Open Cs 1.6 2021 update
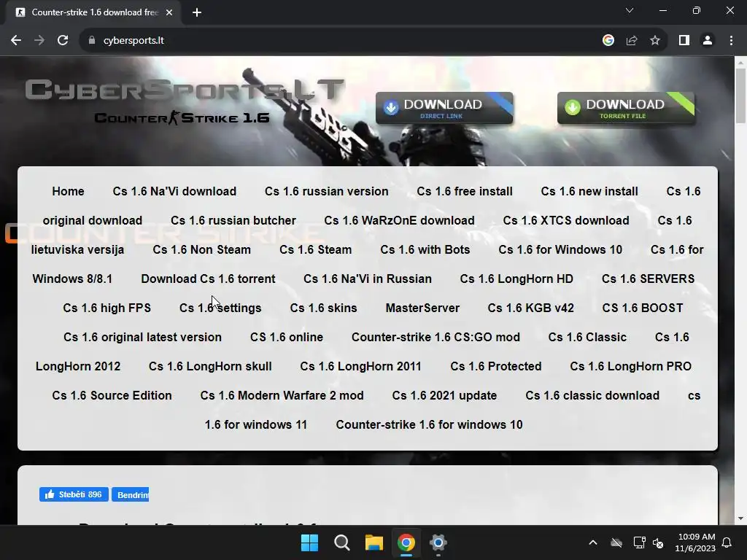 [444, 396]
